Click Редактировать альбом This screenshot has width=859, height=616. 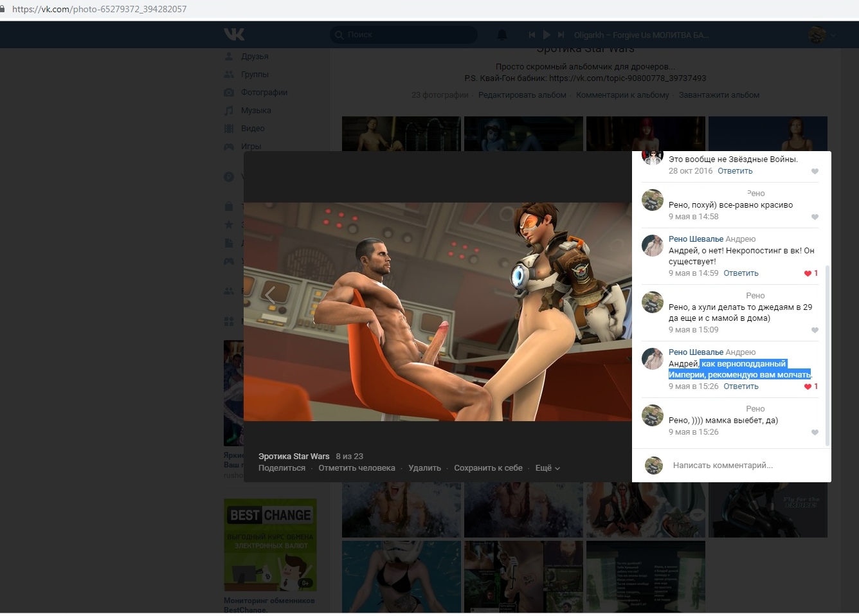click(x=522, y=95)
